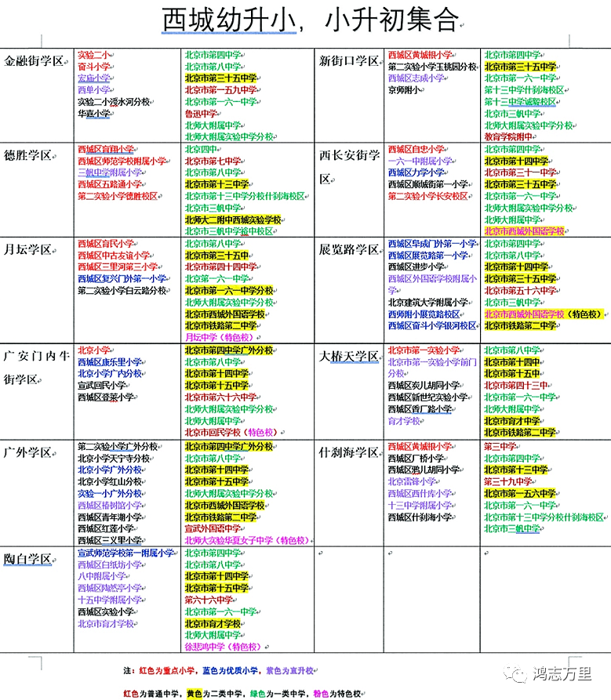Click the primary school 宏庙小学

click(94, 78)
